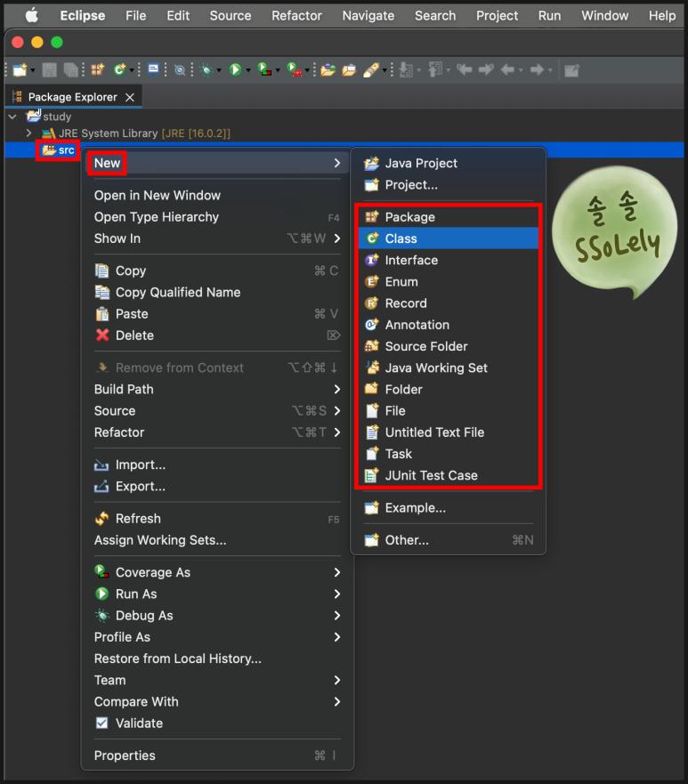Click the Open Task folder toolbar icon
Viewport: 688px width, 784px height.
point(349,70)
